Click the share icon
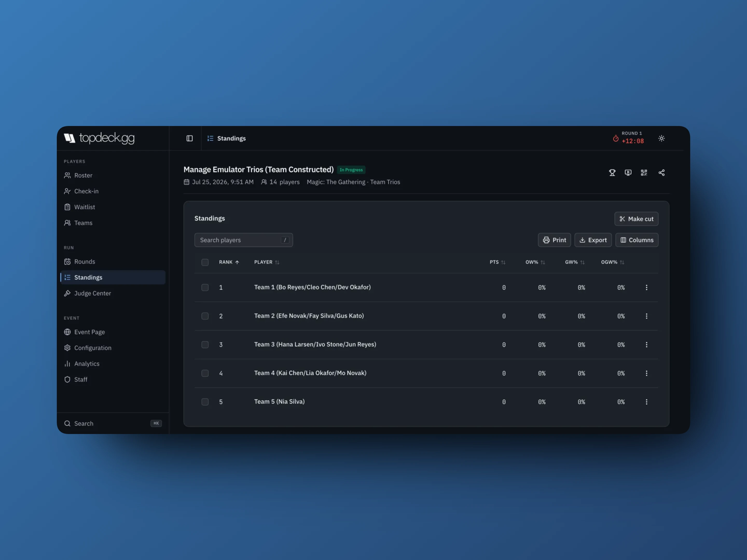Screen dimensions: 747x560 [661, 172]
